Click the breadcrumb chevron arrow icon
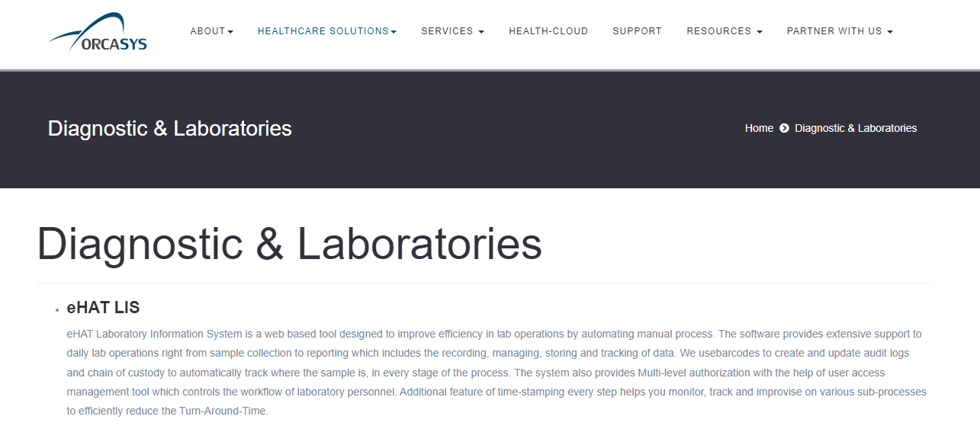 [784, 128]
